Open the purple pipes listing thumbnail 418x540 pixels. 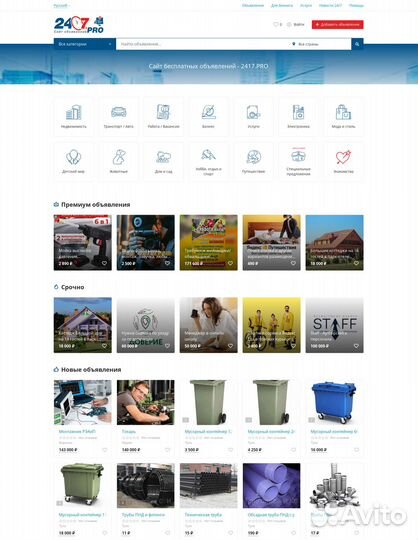pyautogui.click(x=271, y=486)
